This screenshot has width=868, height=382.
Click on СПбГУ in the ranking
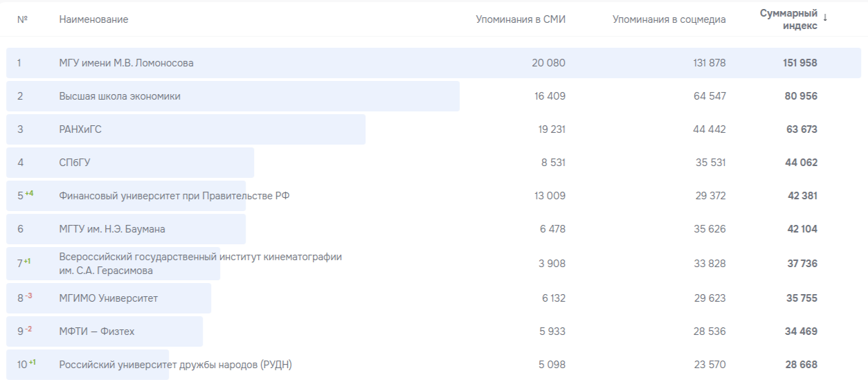75,163
